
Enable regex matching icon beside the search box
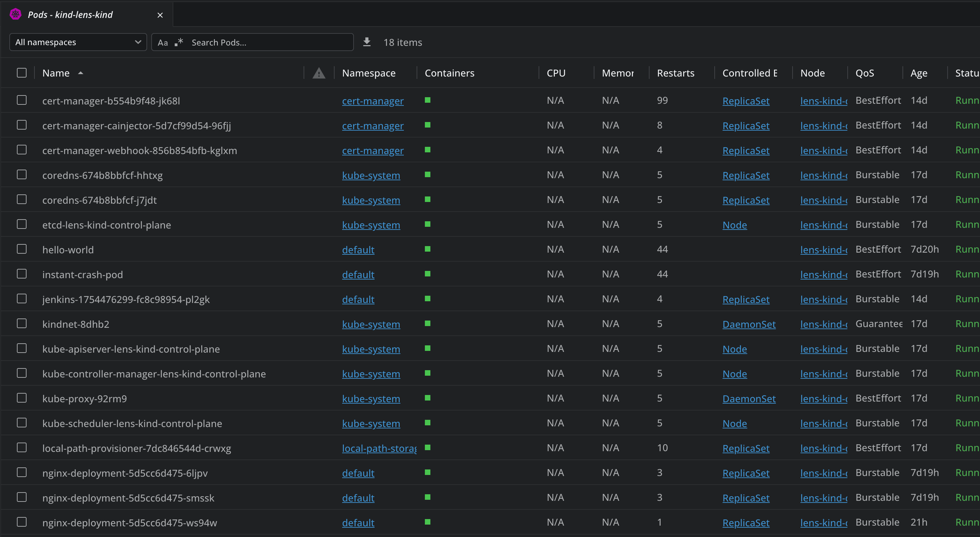[178, 42]
